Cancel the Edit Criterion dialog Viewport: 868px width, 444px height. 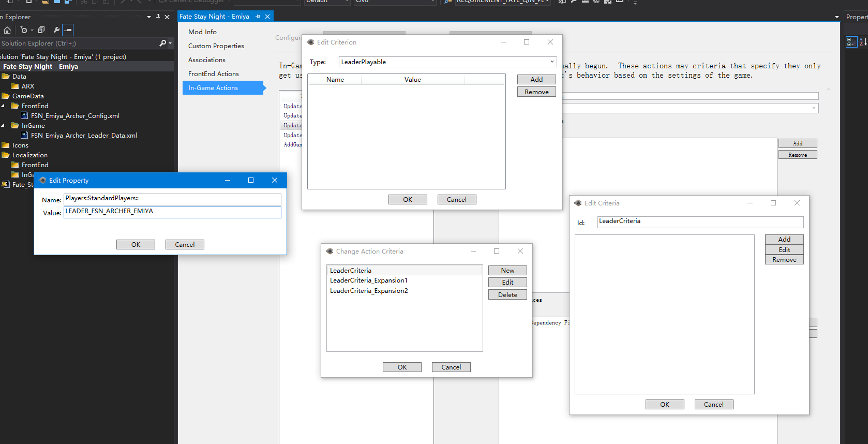457,200
